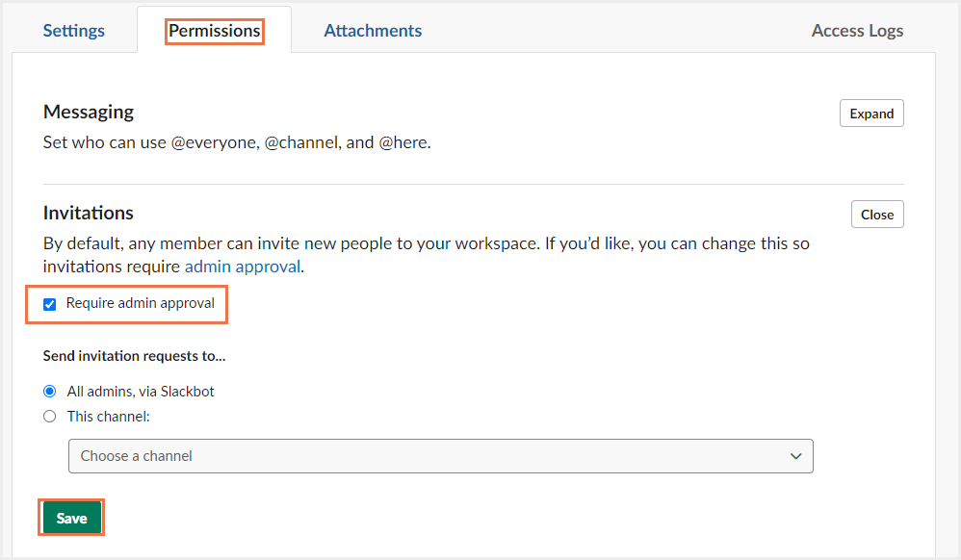Choose the This channel radio button
961x560 pixels.
[x=50, y=417]
